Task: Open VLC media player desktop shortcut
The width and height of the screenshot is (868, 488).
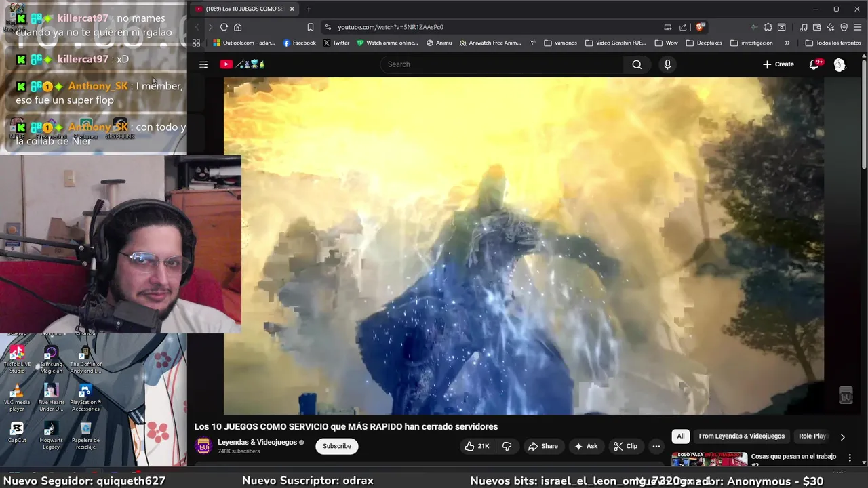Action: (x=17, y=398)
